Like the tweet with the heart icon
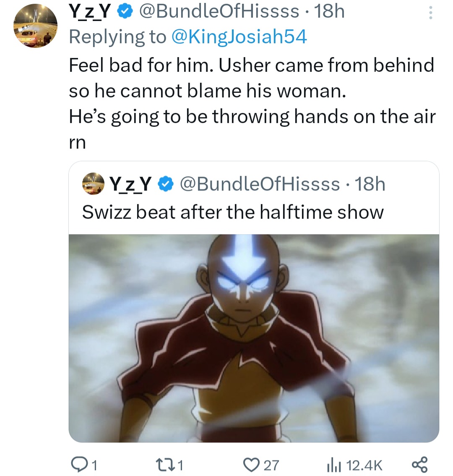This screenshot has width=453, height=476. coord(253,465)
